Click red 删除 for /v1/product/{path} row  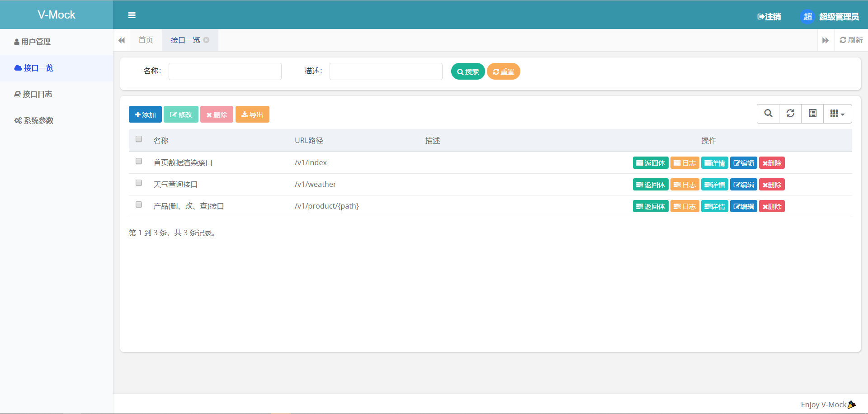click(x=772, y=206)
